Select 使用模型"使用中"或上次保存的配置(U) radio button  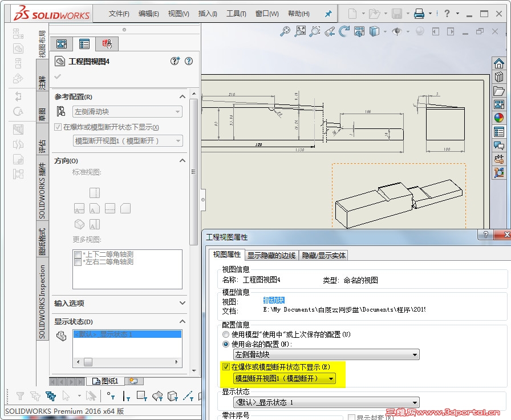coord(225,334)
